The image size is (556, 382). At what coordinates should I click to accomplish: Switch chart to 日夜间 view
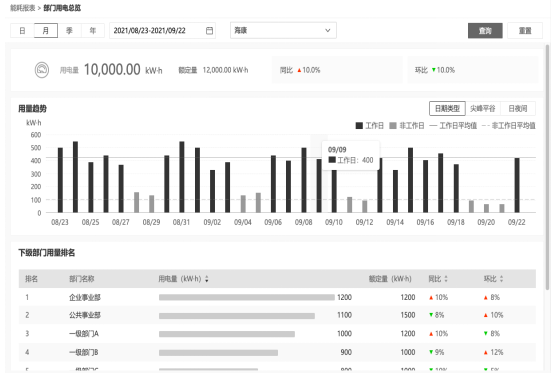[518, 109]
